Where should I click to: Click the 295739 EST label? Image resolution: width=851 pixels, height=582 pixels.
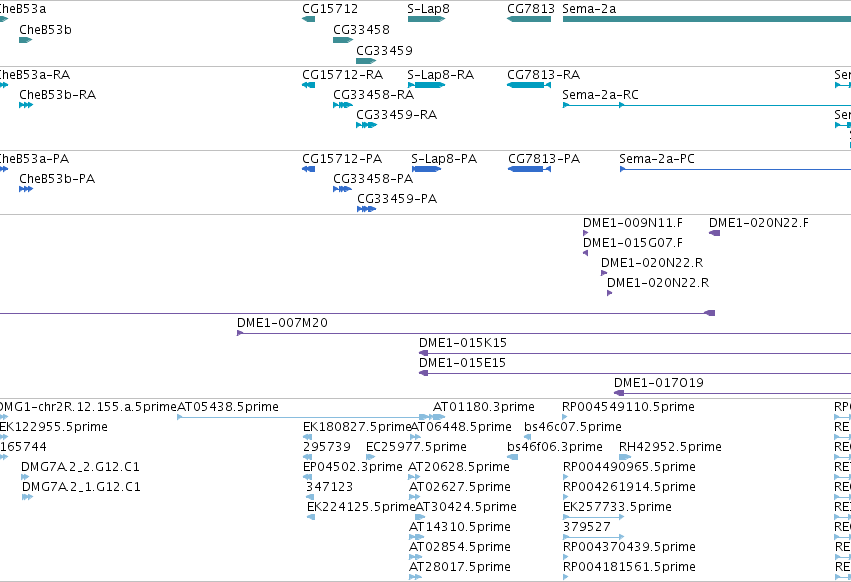[x=327, y=447]
